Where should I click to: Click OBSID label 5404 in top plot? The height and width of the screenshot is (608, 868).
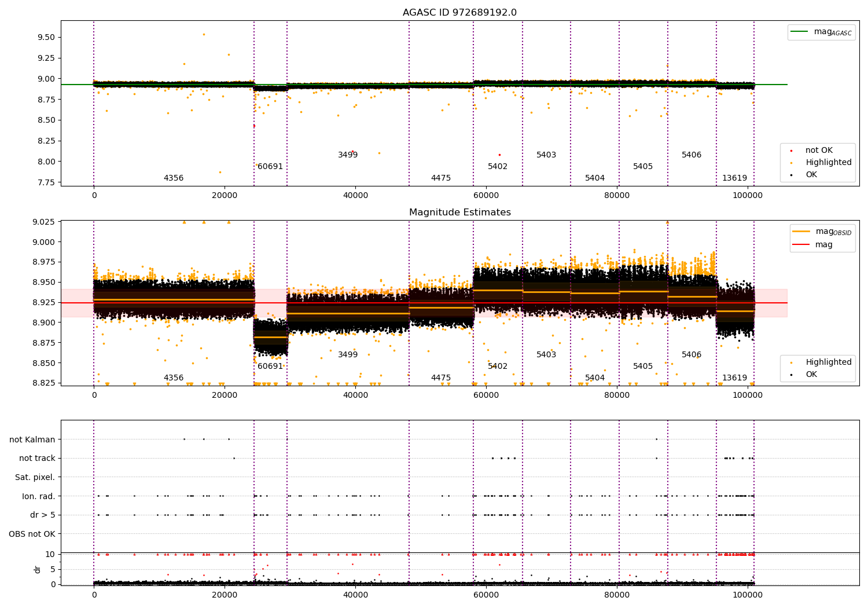pyautogui.click(x=595, y=178)
